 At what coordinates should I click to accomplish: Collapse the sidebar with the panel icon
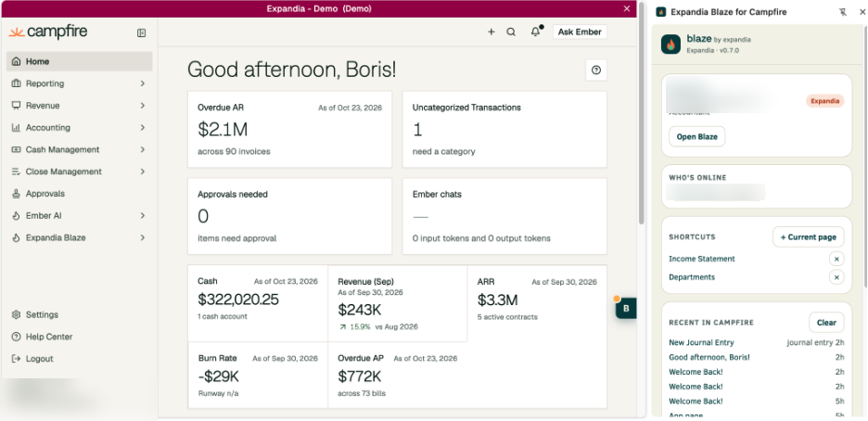tap(141, 33)
